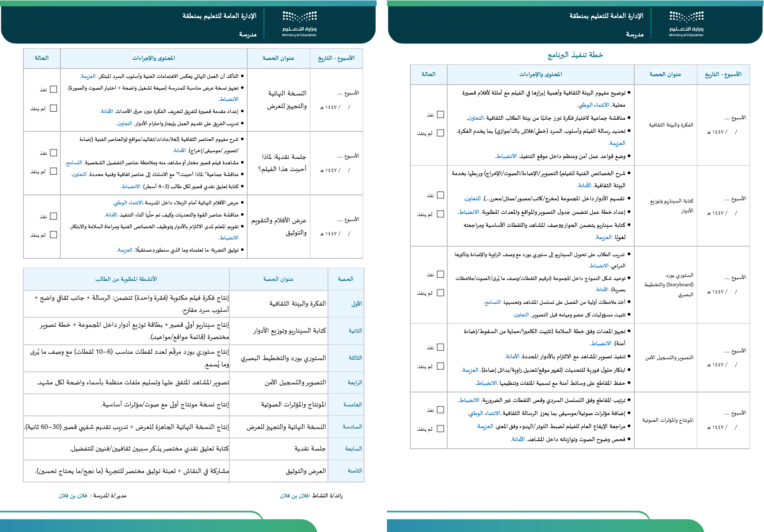Select the 'الرابعة' session row label
The height and width of the screenshot is (532, 764).
[x=355, y=383]
